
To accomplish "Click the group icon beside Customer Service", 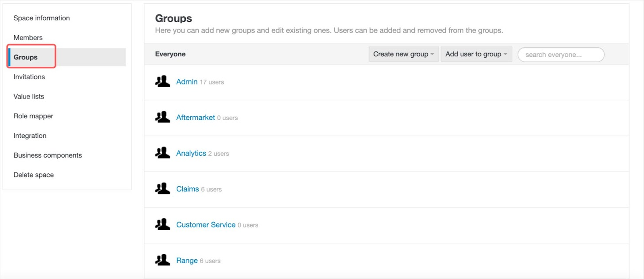I will [x=162, y=224].
